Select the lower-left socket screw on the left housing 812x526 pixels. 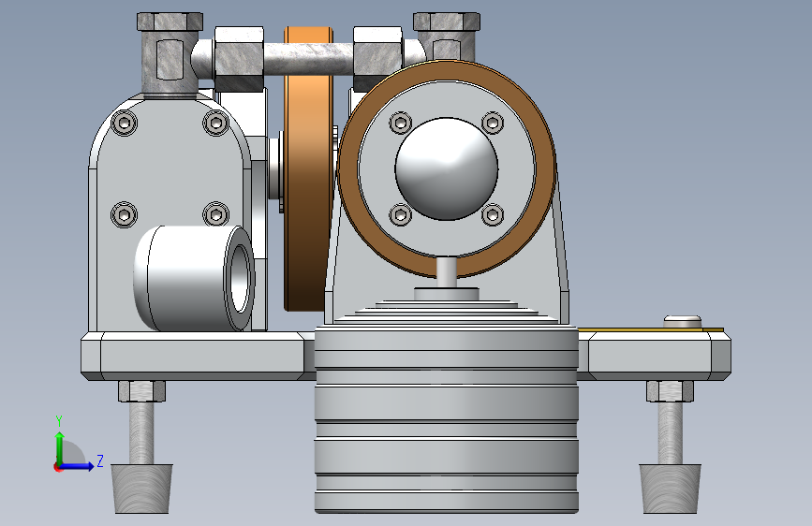point(125,214)
